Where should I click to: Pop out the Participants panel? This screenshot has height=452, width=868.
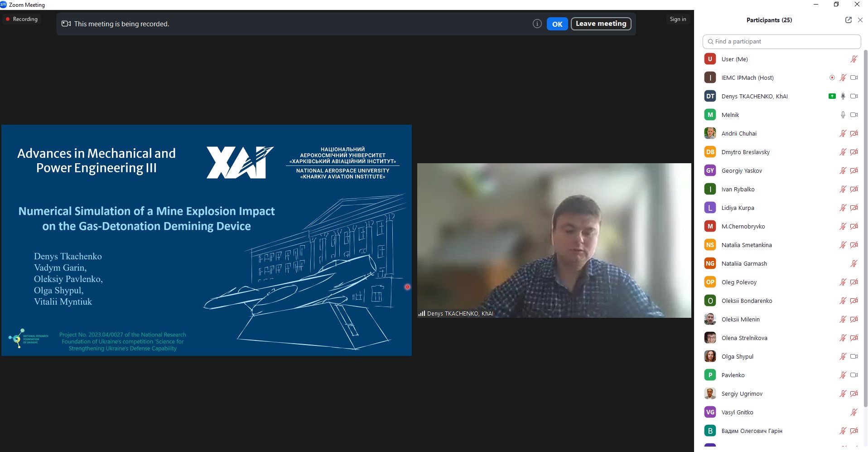848,20
